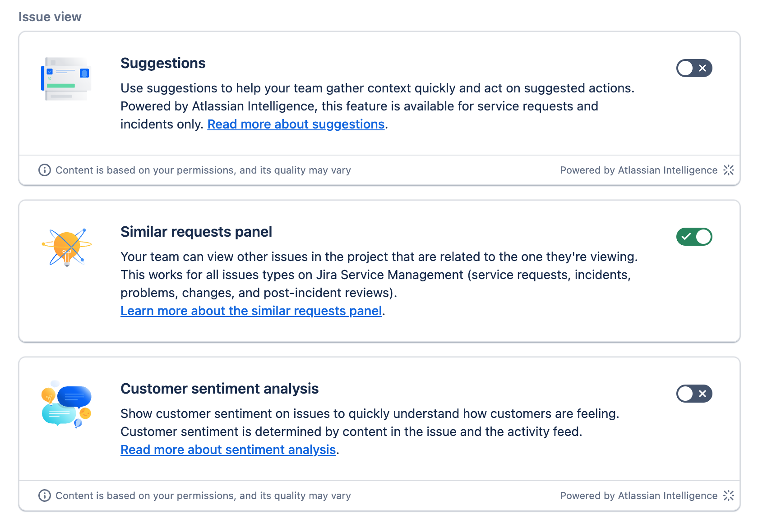The image size is (758, 532).
Task: Turn off Similar requests panel toggle
Action: pos(694,237)
